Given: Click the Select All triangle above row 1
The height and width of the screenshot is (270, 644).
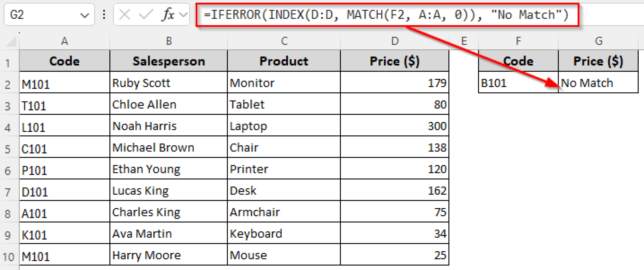Looking at the screenshot, I should tap(9, 41).
